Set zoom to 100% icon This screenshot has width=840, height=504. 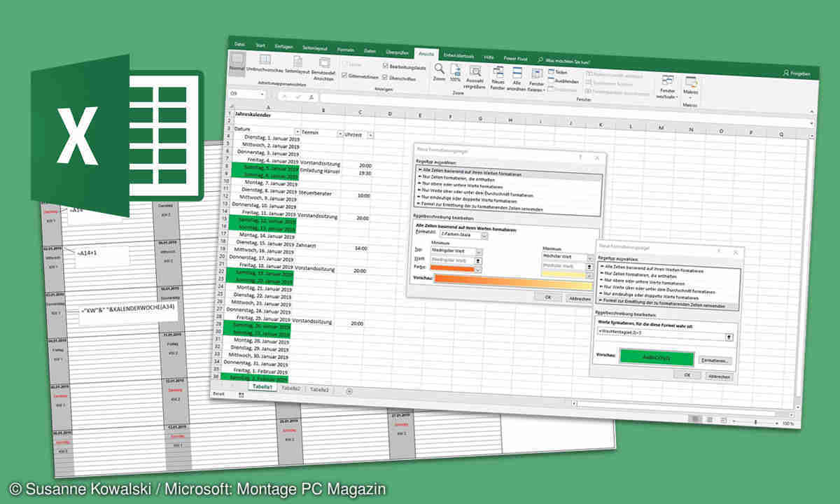pos(456,70)
